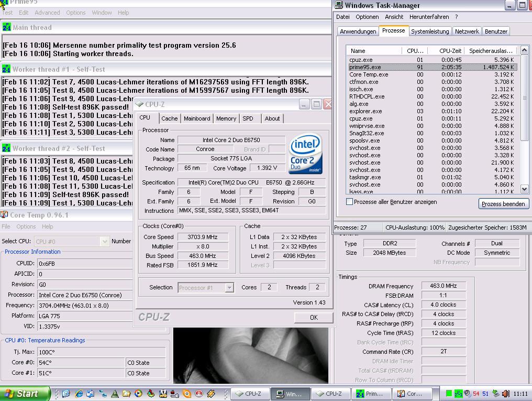Image resolution: width=532 pixels, height=401 pixels.
Task: Click the gray speaker audio manager tray icon
Action: (x=467, y=394)
